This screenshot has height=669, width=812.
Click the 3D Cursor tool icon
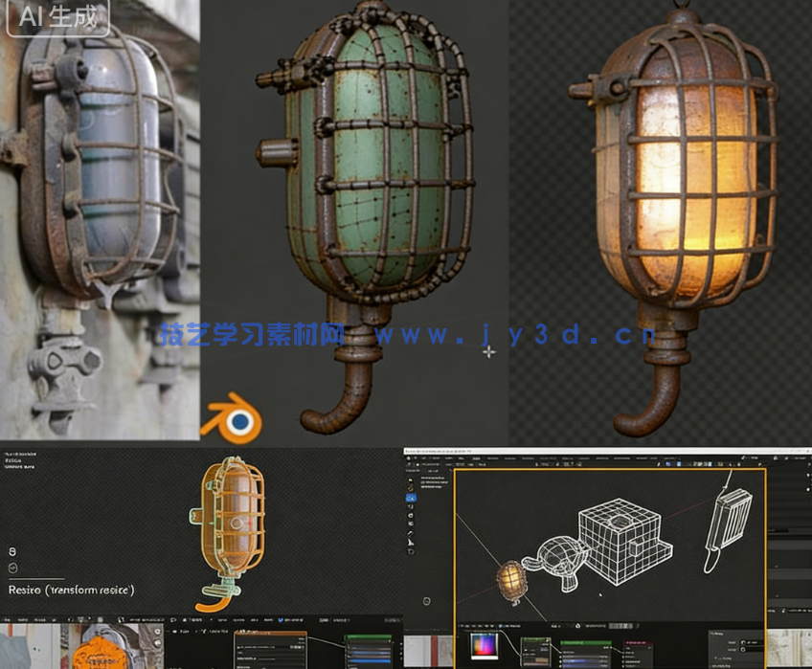[410, 488]
